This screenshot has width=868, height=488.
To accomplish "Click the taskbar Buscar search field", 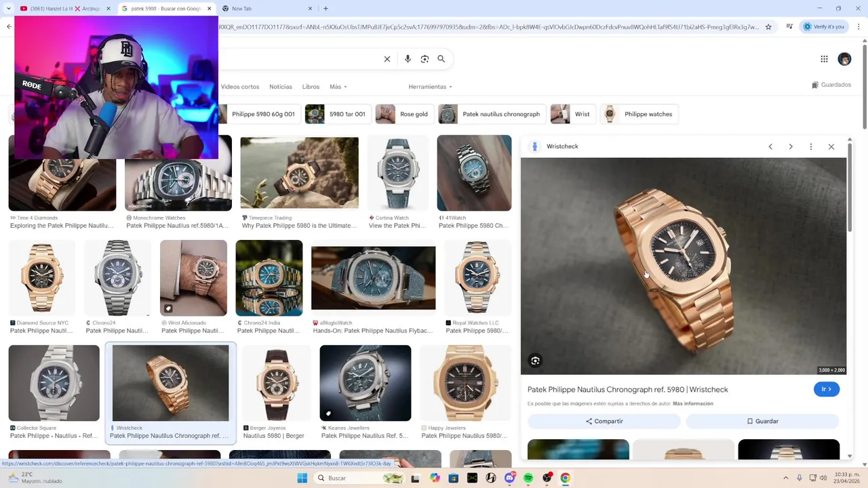I will 359,478.
